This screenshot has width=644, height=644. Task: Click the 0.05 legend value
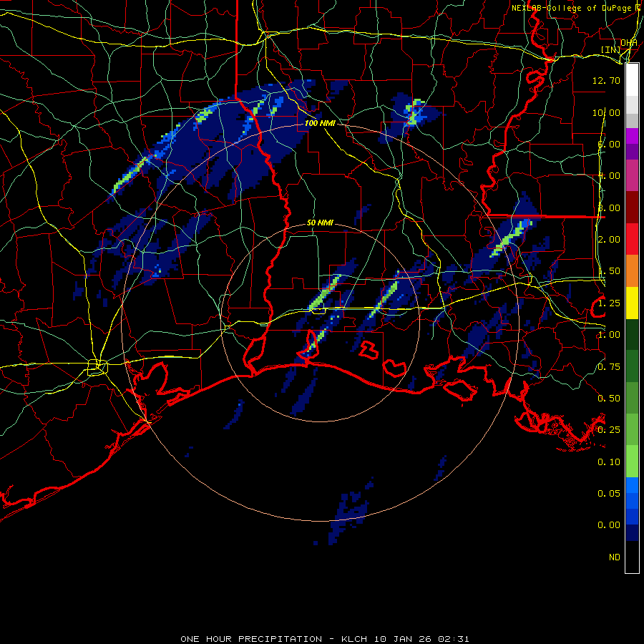tap(609, 493)
